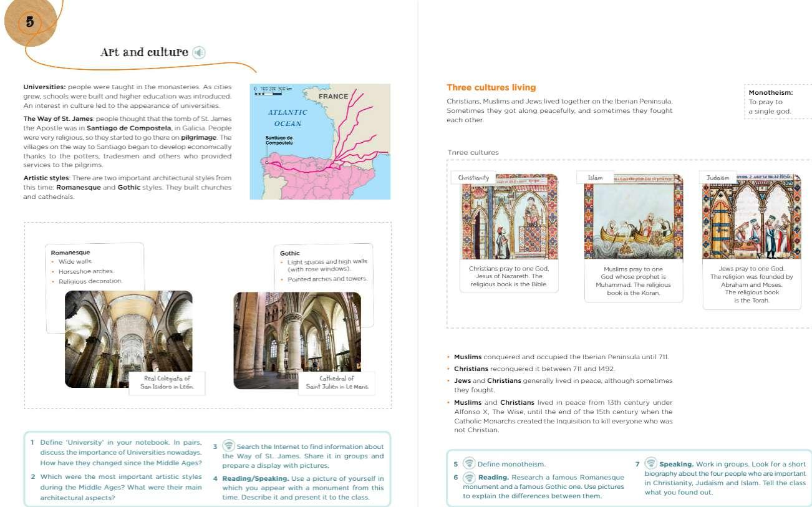
Task: Click the 'Art and culture' page title
Action: [144, 52]
